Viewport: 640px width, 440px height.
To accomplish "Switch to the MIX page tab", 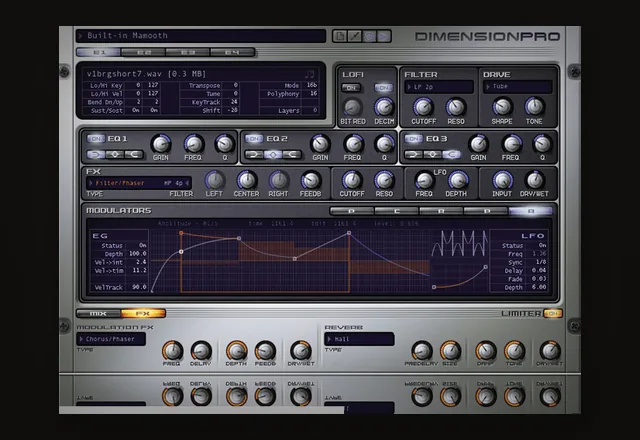I will (x=98, y=313).
